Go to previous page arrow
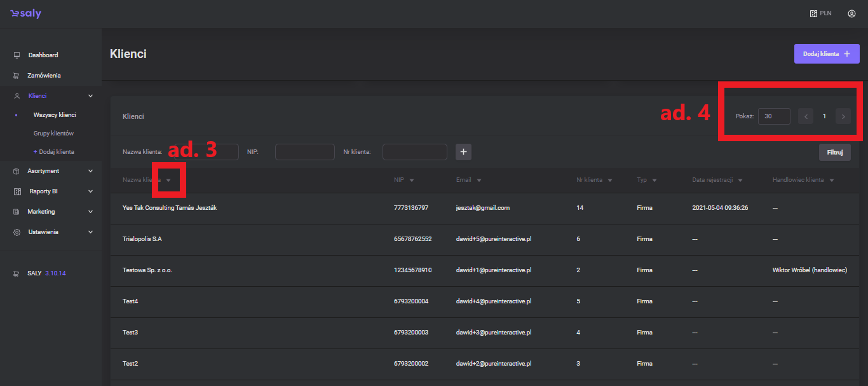868x386 pixels. point(806,116)
